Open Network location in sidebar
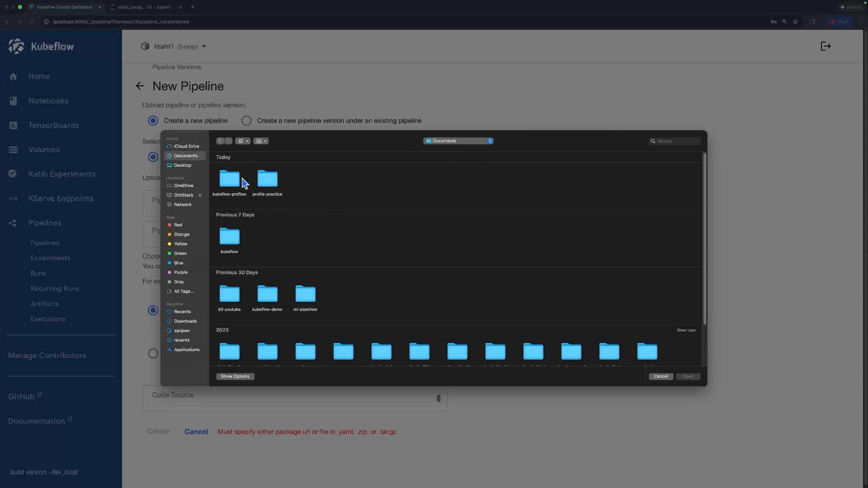868x488 pixels. click(184, 205)
